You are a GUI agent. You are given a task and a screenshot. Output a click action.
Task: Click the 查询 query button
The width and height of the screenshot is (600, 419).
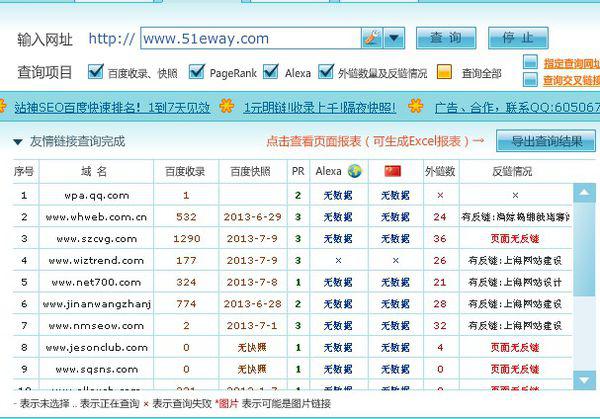pos(446,38)
